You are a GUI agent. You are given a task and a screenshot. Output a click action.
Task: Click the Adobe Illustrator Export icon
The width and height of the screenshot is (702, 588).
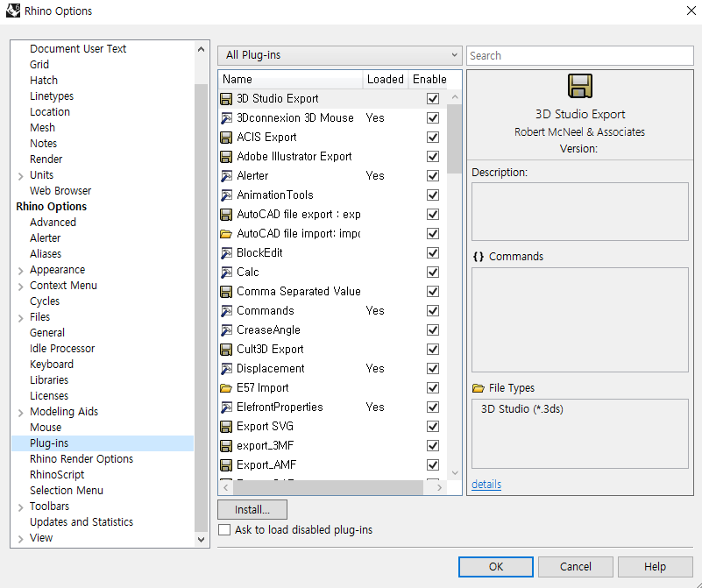click(226, 157)
